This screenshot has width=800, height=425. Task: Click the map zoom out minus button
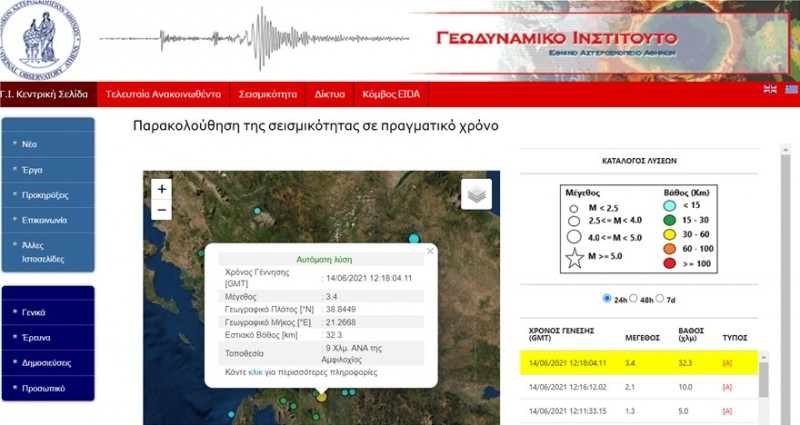click(x=162, y=210)
